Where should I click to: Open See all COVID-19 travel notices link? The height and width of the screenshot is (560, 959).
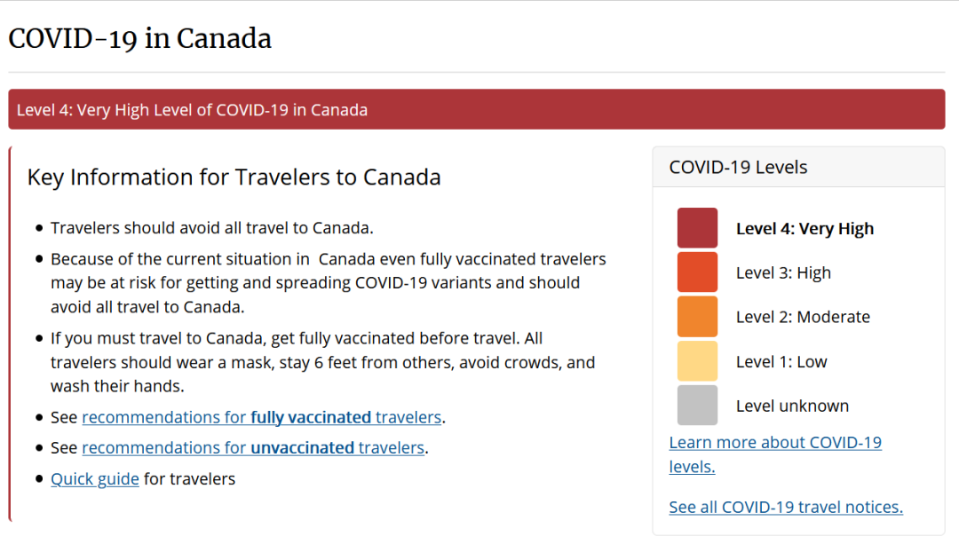pyautogui.click(x=786, y=508)
